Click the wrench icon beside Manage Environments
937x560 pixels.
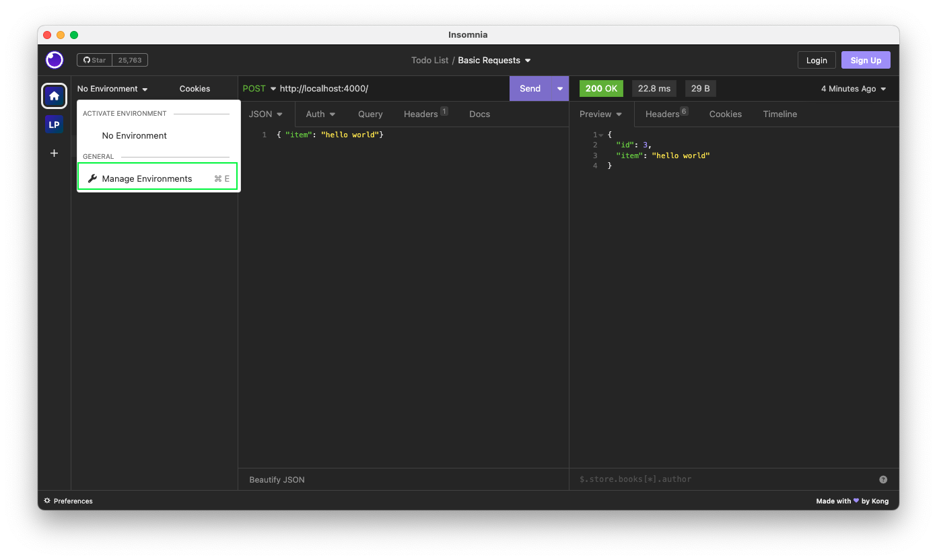(x=92, y=178)
